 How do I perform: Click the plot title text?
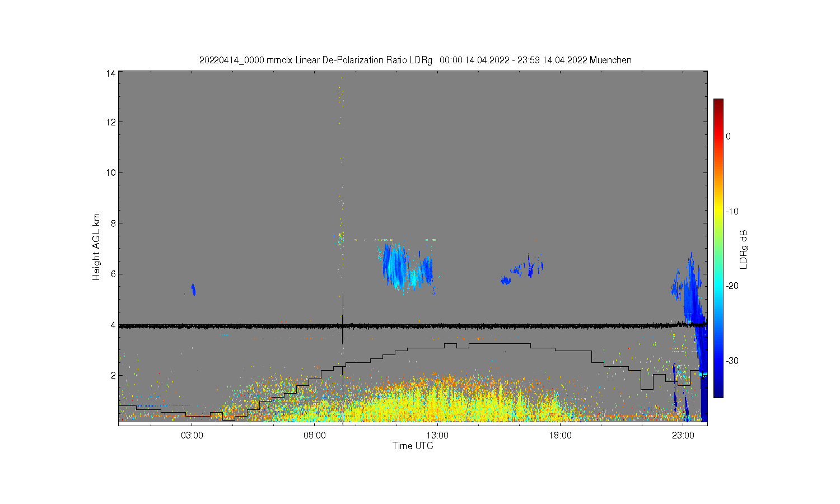(x=415, y=60)
